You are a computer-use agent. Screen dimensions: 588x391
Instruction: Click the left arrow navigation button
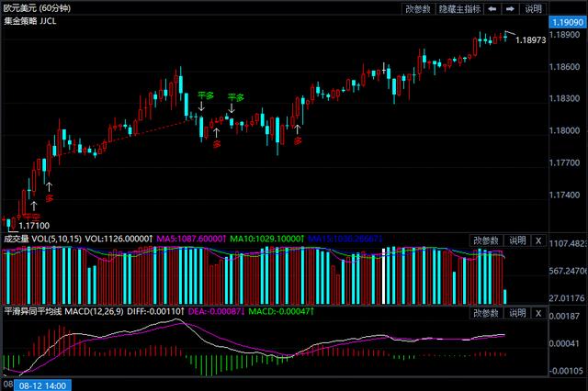pyautogui.click(x=493, y=8)
